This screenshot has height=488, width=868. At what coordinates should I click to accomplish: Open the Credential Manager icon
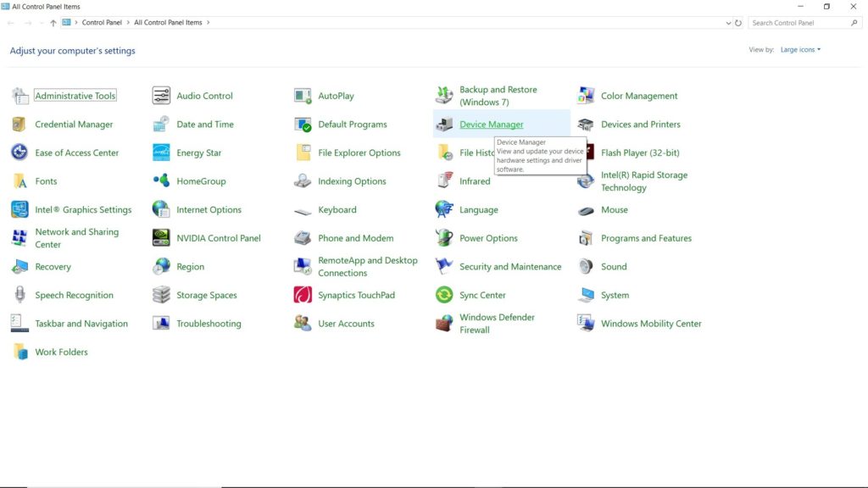[x=20, y=124]
